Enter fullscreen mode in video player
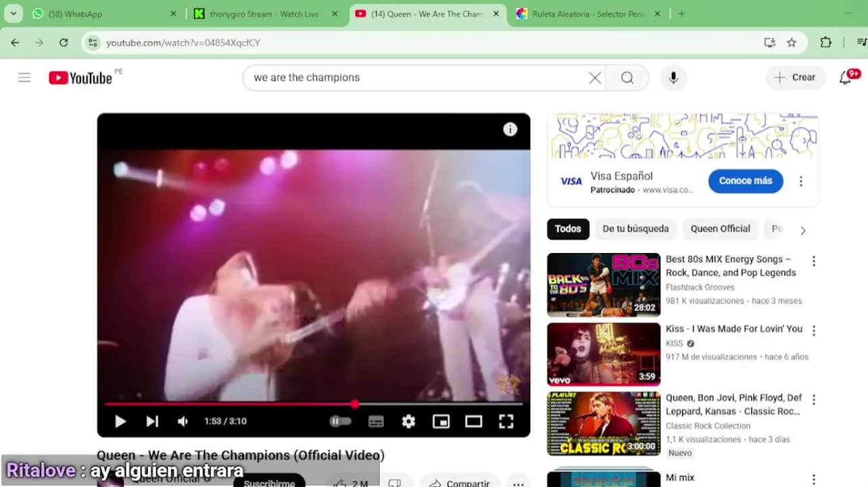Screen dimensions: 868x487 pos(506,421)
